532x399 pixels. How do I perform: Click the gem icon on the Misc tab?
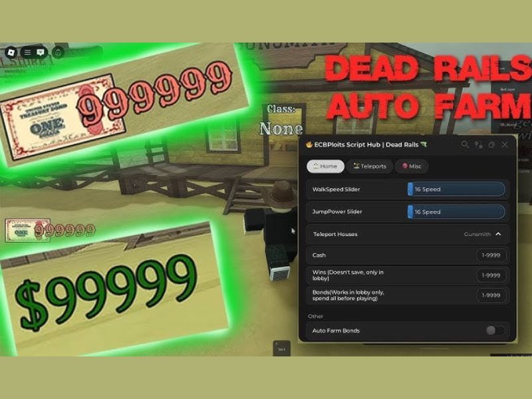(404, 166)
